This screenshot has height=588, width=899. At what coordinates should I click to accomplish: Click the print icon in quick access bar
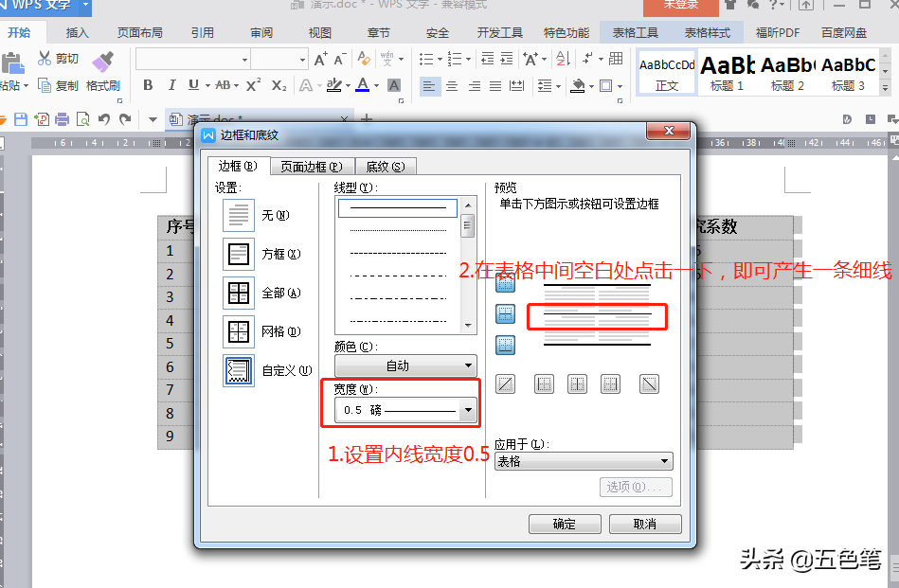pyautogui.click(x=62, y=119)
